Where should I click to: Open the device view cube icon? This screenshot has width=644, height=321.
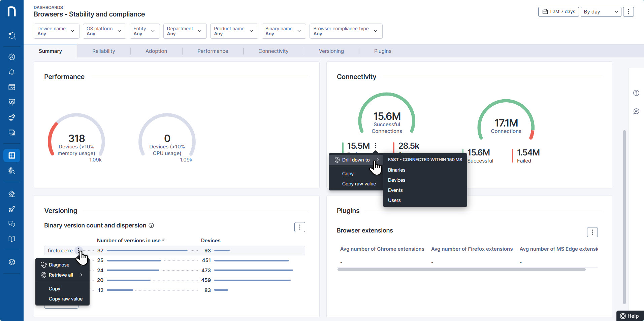click(x=12, y=117)
